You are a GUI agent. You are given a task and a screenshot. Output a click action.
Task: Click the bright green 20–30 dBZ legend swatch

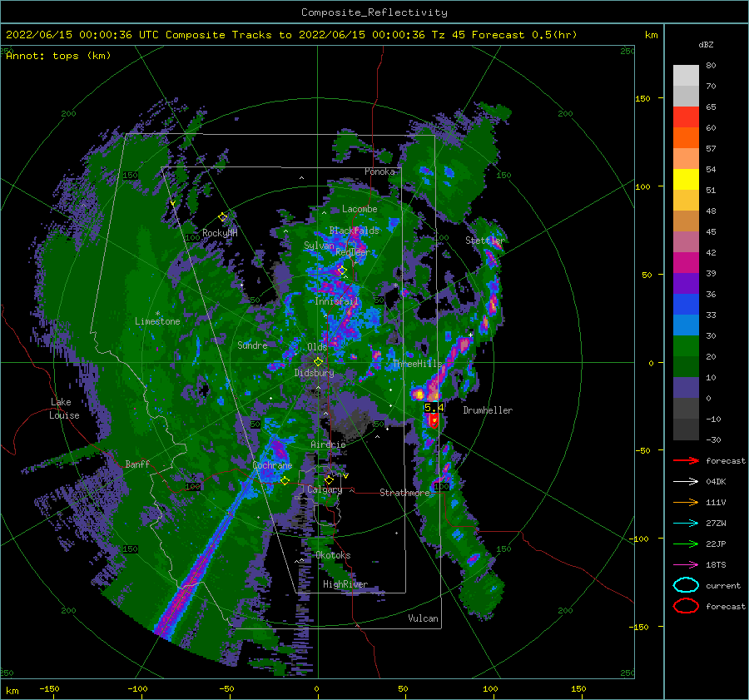[686, 346]
